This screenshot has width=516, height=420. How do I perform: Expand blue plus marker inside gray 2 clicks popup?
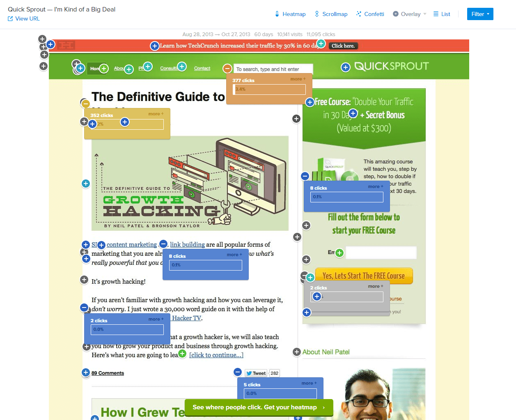pos(317,296)
